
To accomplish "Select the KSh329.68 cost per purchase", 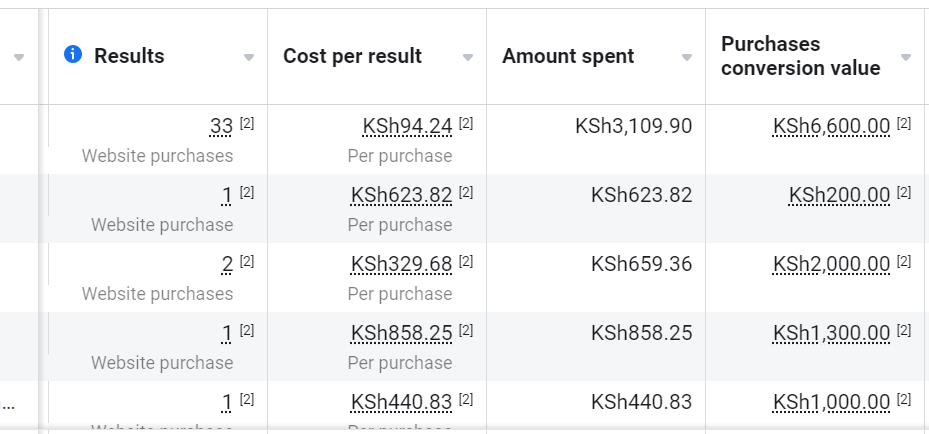I will pyautogui.click(x=401, y=264).
